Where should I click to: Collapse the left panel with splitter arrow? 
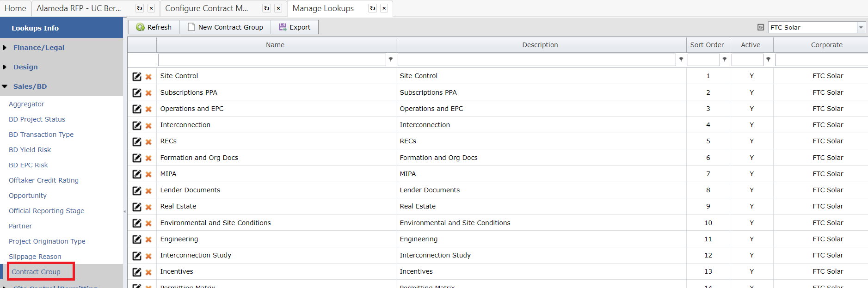[x=125, y=211]
